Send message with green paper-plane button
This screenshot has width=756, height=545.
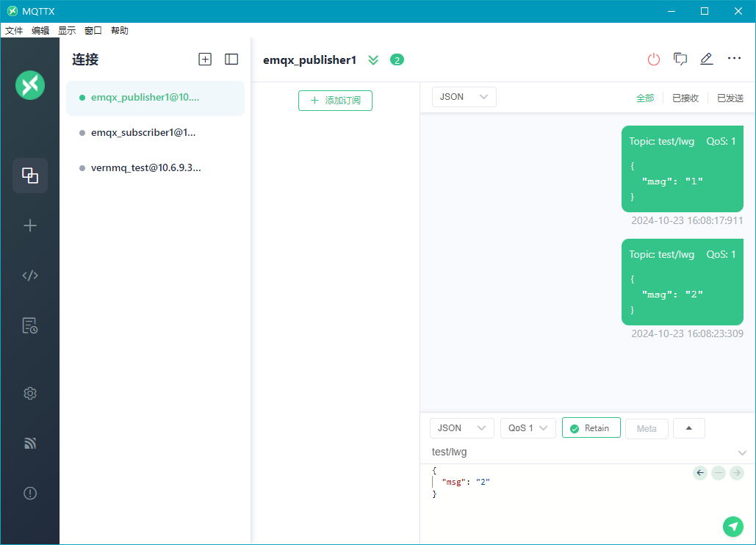pos(733,526)
